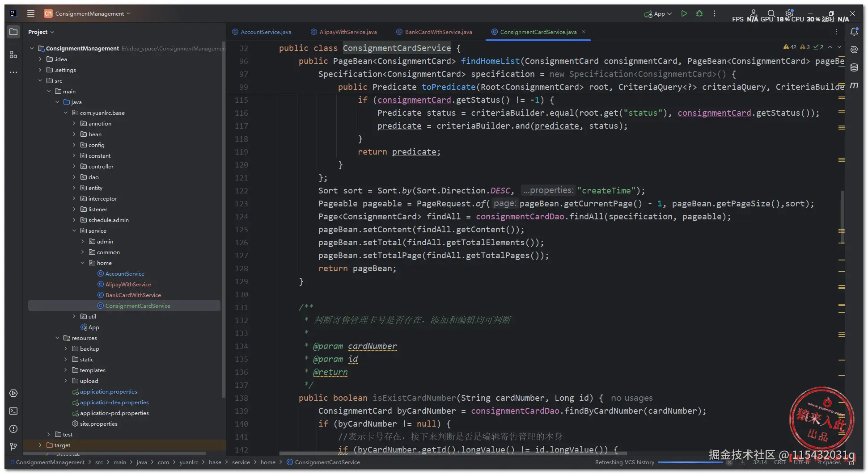Open Project view options dropdown
Image resolution: width=868 pixels, height=474 pixels.
point(41,32)
